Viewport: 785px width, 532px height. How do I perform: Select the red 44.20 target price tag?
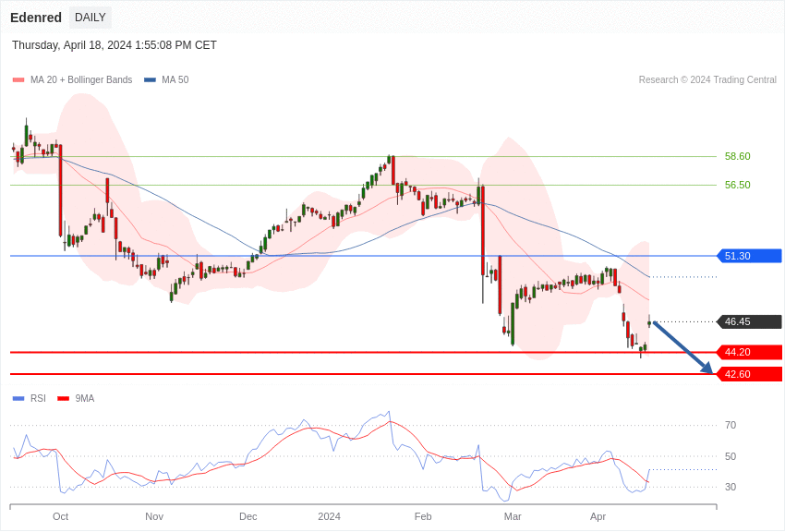click(x=749, y=352)
